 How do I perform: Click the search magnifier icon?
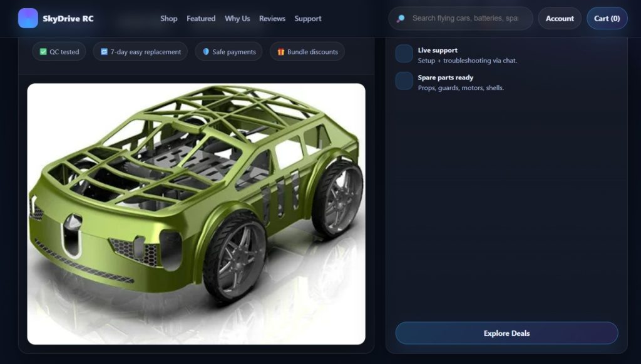tap(401, 18)
